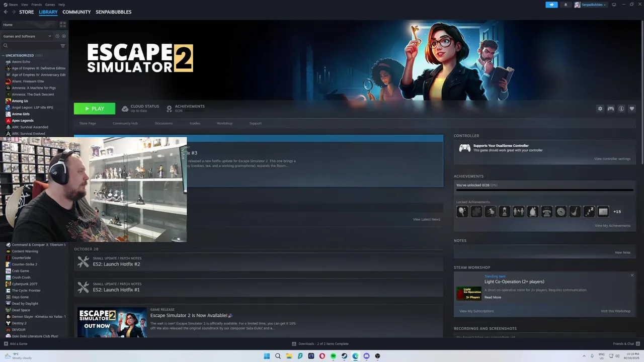This screenshot has width=644, height=362.
Task: Open Friends & Chat panel
Action: (x=626, y=344)
